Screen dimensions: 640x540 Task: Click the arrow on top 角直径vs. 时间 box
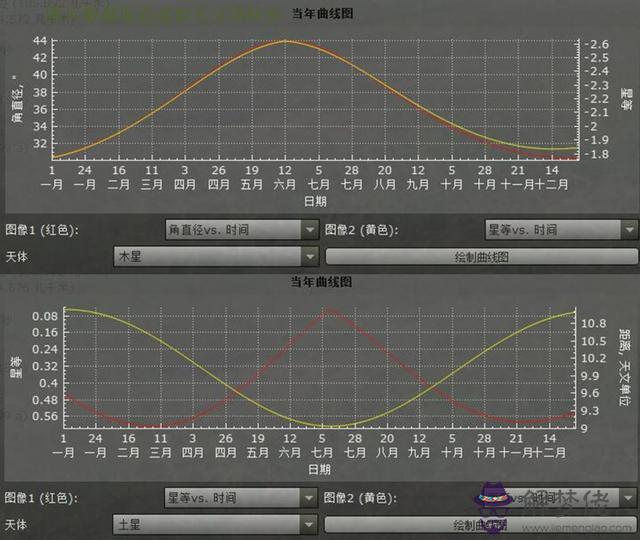tap(309, 230)
